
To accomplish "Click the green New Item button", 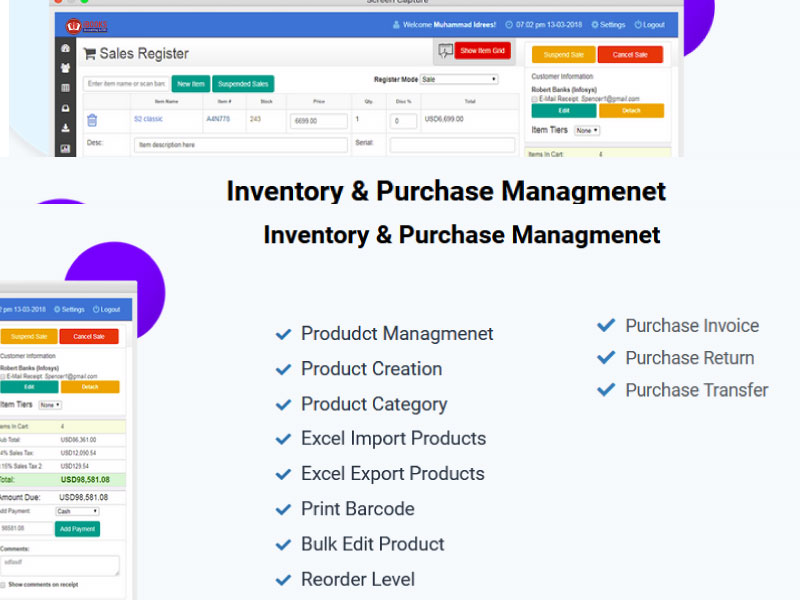I will (x=190, y=84).
